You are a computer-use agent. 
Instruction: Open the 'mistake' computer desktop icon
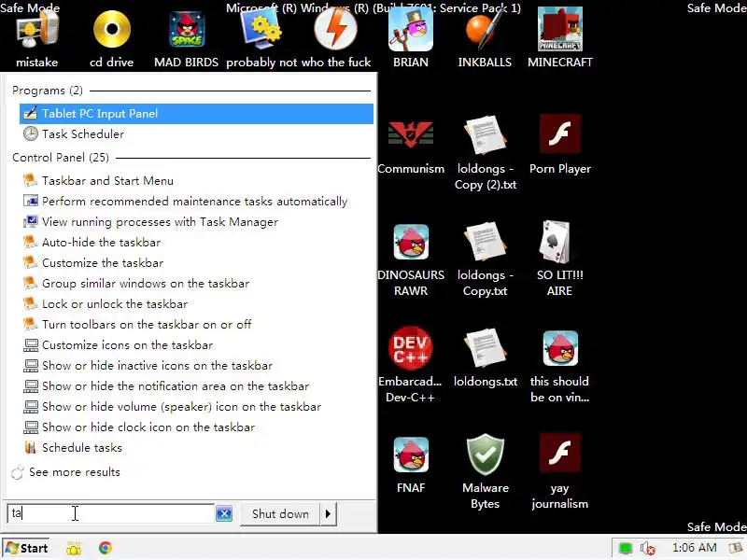coord(36,30)
